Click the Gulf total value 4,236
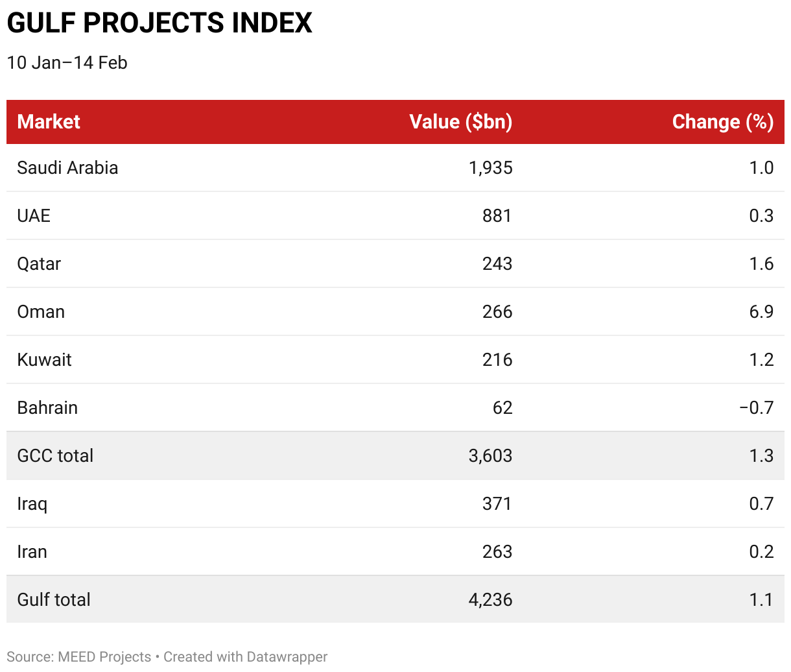The image size is (791, 672). [x=490, y=600]
